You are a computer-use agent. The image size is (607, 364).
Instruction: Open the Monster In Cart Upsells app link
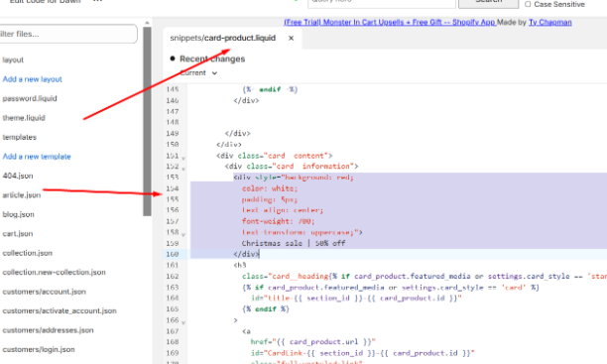tap(390, 23)
